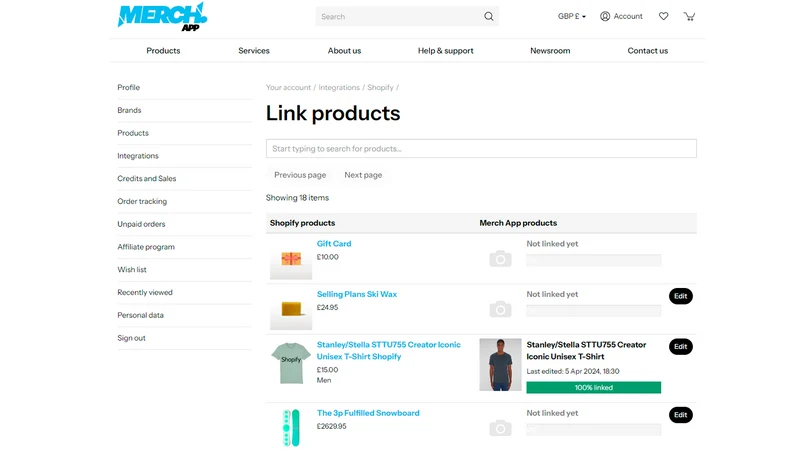The image size is (800, 450).
Task: Click the Account user icon
Action: [x=605, y=16]
